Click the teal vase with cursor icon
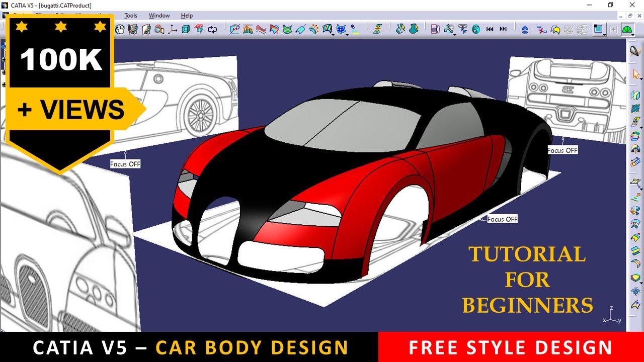Viewport: 644px width, 362px height. (x=414, y=30)
